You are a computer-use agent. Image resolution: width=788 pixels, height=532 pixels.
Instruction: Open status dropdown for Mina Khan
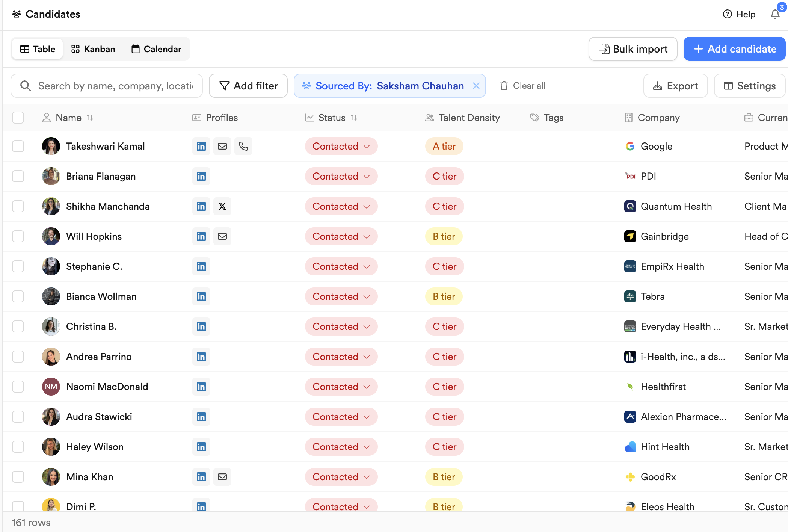[341, 477]
